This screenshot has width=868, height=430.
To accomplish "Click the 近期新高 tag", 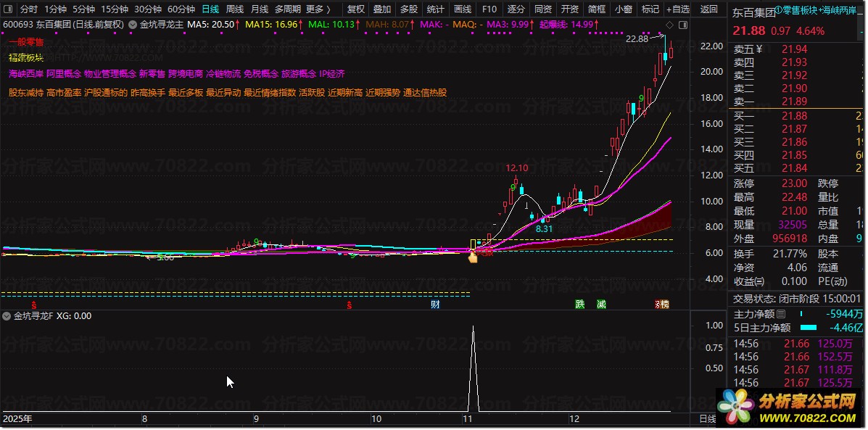I will (345, 93).
